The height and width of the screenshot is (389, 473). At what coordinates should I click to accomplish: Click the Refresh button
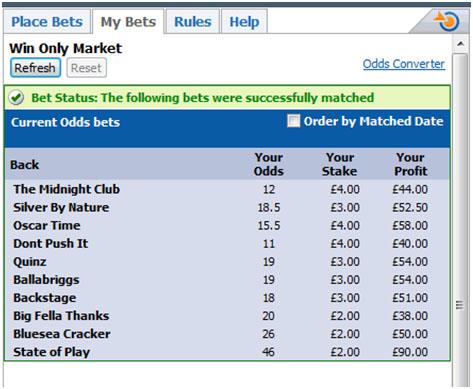(35, 68)
